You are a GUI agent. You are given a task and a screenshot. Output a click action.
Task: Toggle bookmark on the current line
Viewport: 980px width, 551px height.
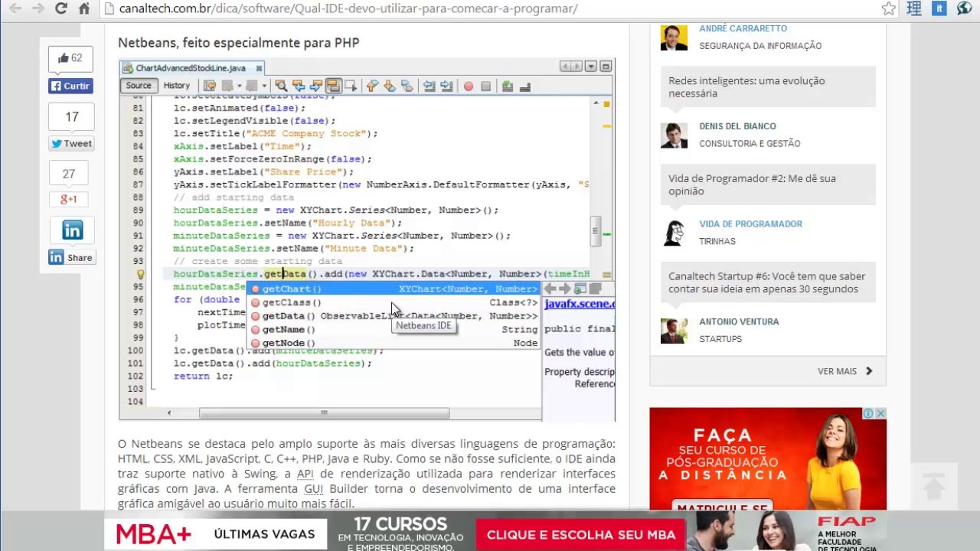click(x=407, y=86)
